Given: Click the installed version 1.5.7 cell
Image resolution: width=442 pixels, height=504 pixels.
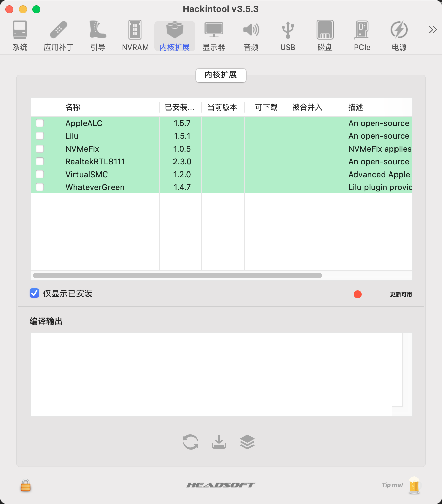Looking at the screenshot, I should [x=181, y=123].
